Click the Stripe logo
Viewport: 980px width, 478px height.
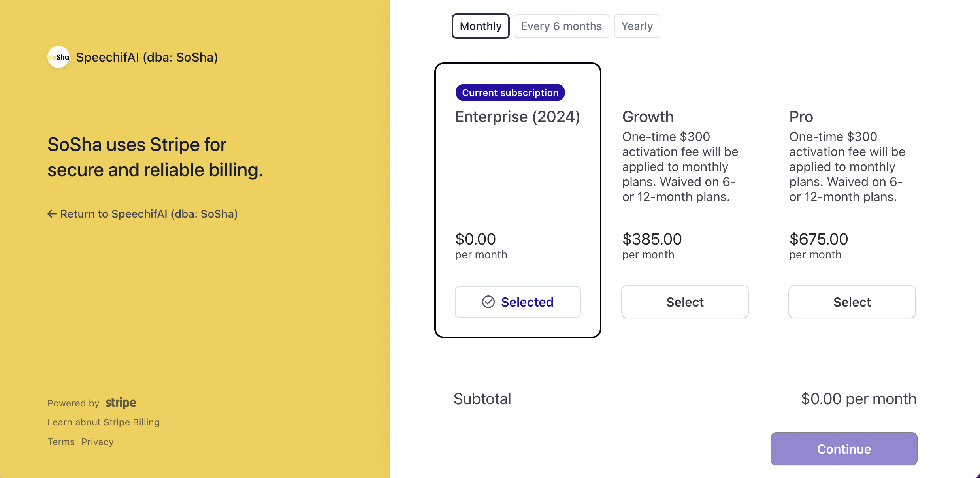(121, 403)
